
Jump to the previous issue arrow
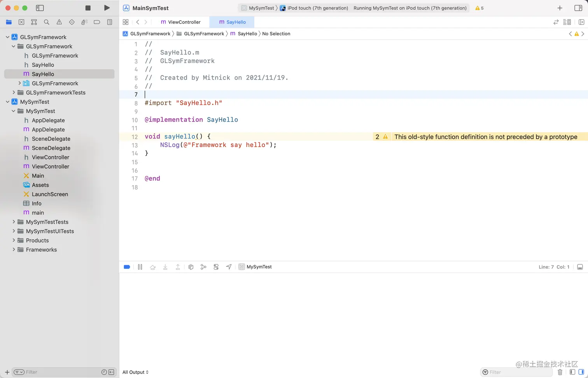coord(570,34)
